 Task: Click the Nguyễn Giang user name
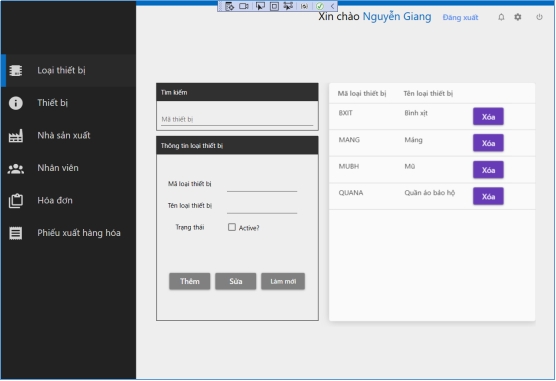tap(397, 17)
